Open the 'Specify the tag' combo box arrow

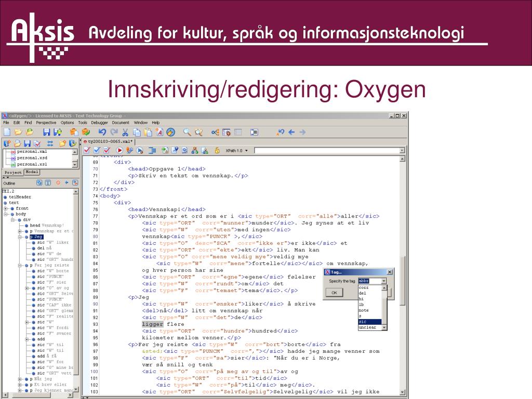tap(384, 281)
